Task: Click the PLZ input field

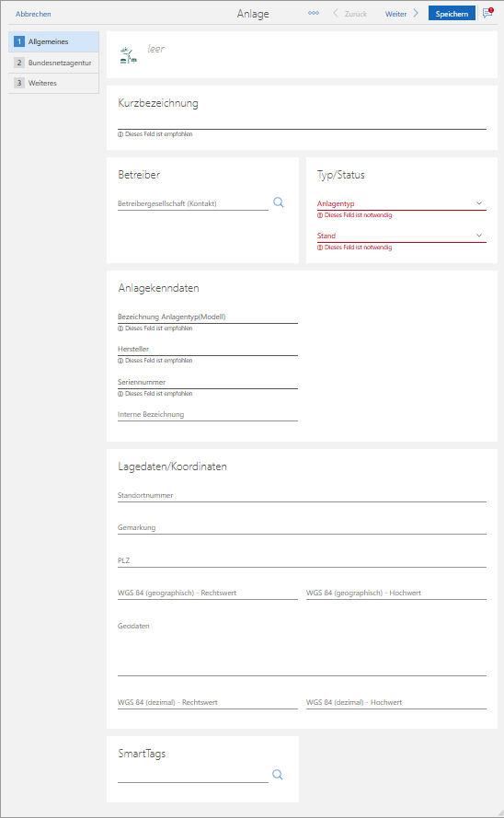Action: [x=302, y=560]
